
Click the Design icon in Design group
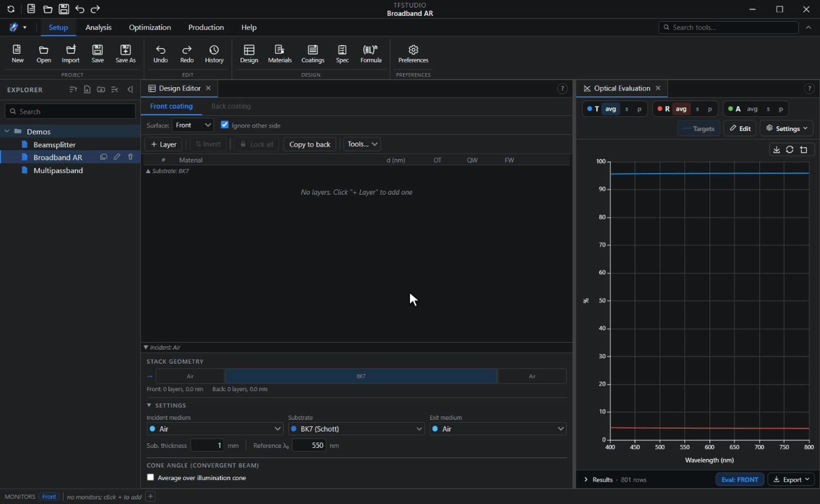pyautogui.click(x=249, y=54)
